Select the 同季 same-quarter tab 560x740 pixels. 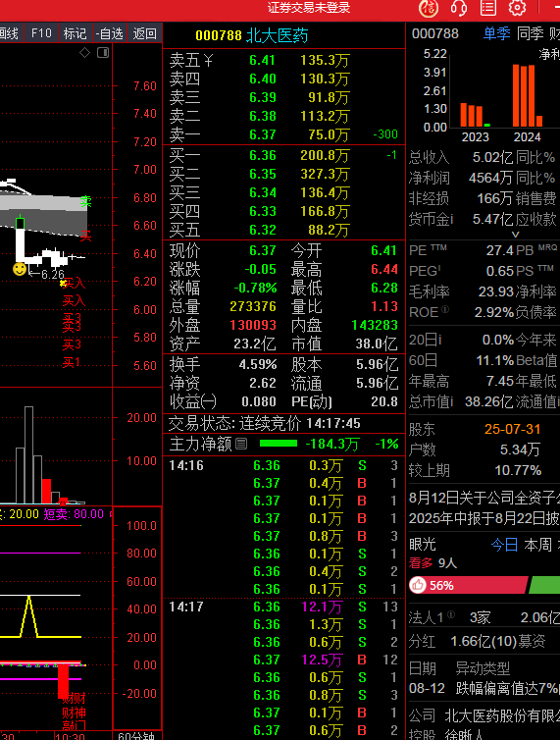point(531,33)
